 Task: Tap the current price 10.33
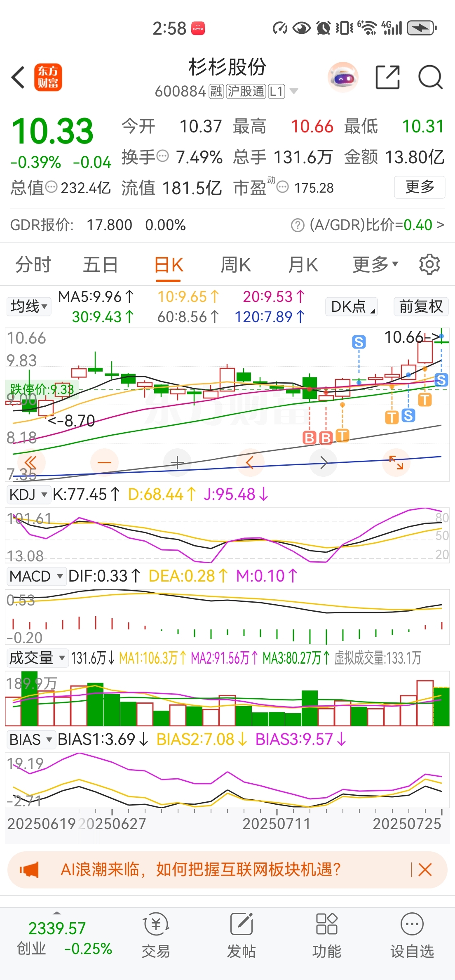tap(53, 131)
